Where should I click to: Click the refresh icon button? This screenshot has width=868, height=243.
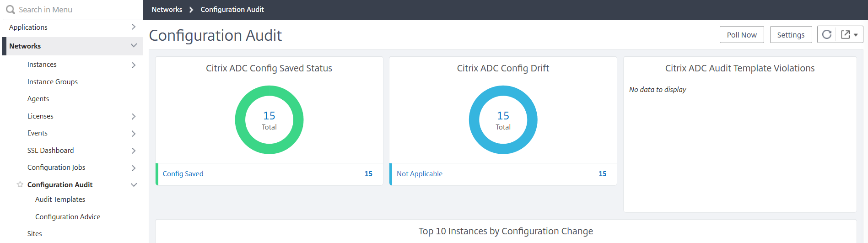tap(827, 35)
